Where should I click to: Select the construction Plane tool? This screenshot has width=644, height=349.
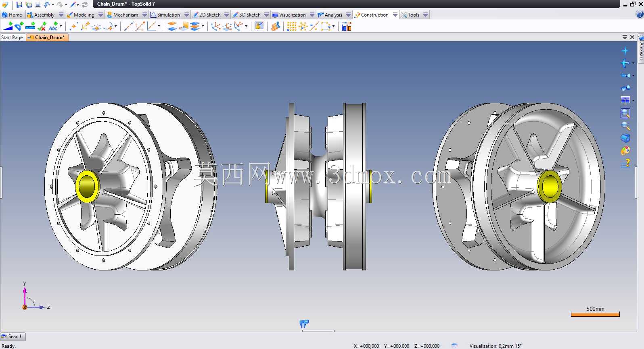click(172, 27)
